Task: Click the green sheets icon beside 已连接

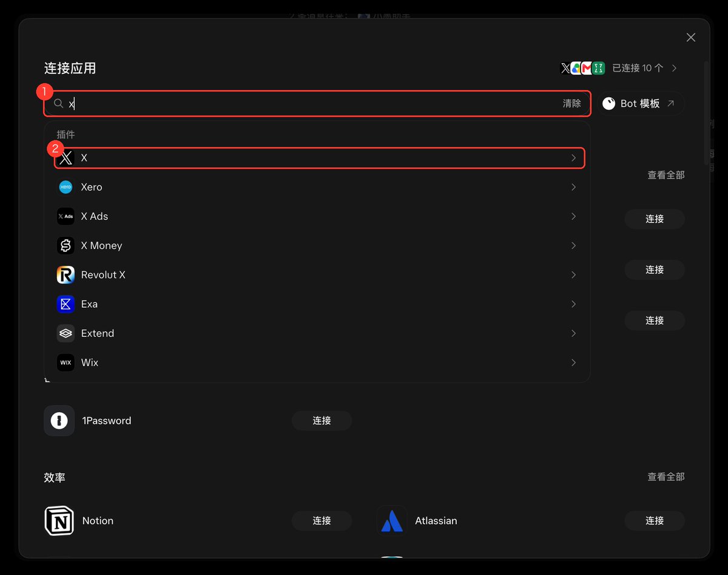Action: tap(599, 68)
